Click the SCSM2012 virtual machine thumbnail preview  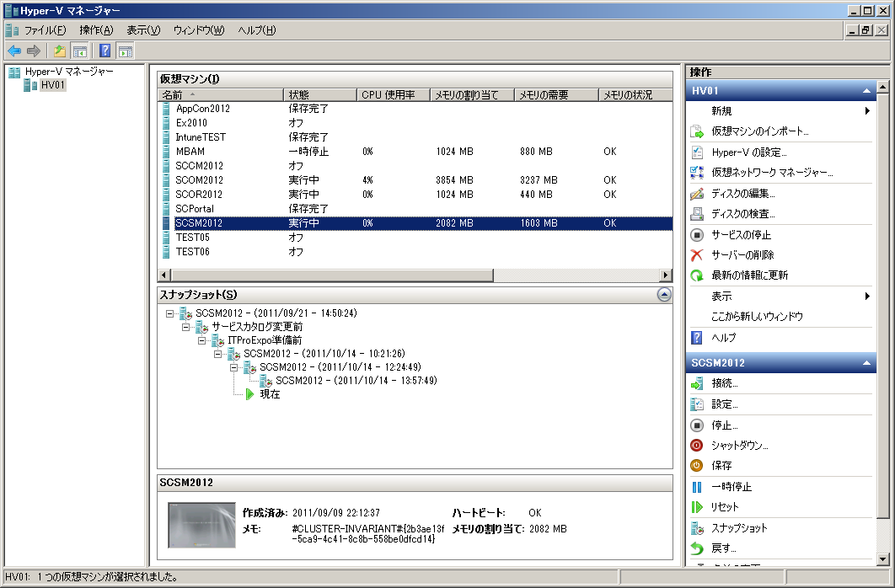[201, 526]
